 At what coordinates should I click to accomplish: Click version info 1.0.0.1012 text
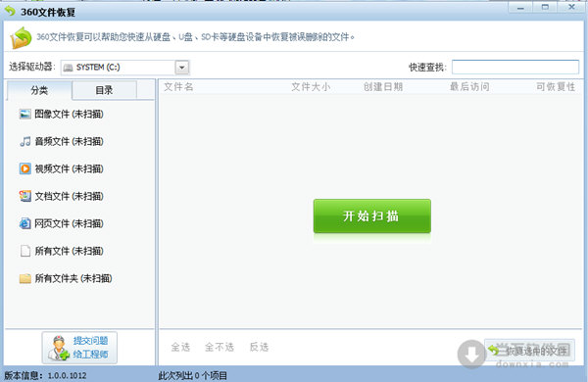(x=45, y=375)
